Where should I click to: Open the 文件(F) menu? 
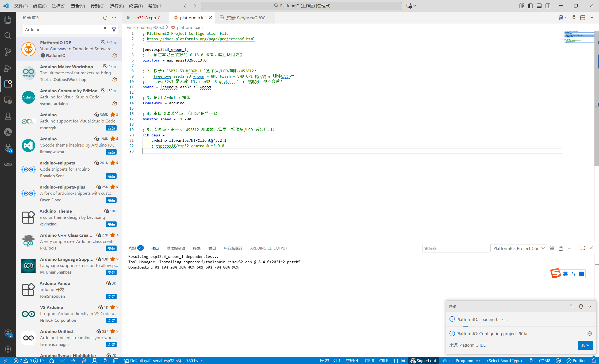pyautogui.click(x=21, y=6)
